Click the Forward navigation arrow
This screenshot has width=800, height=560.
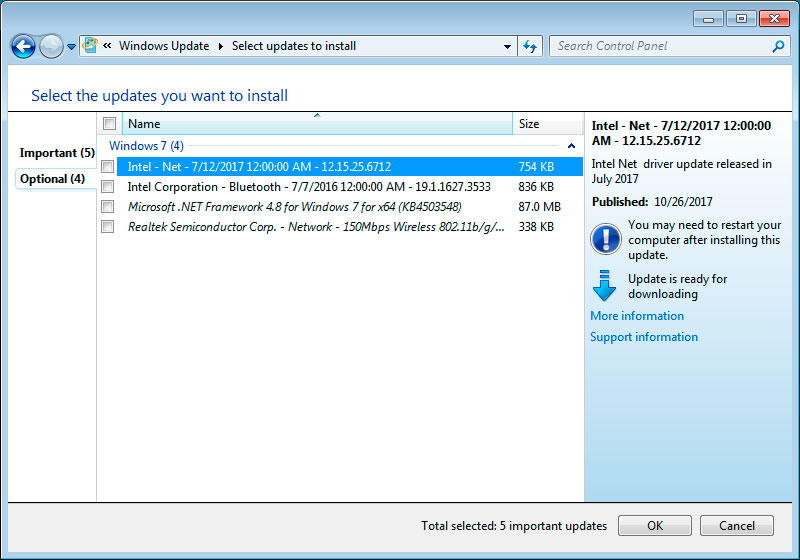point(51,47)
